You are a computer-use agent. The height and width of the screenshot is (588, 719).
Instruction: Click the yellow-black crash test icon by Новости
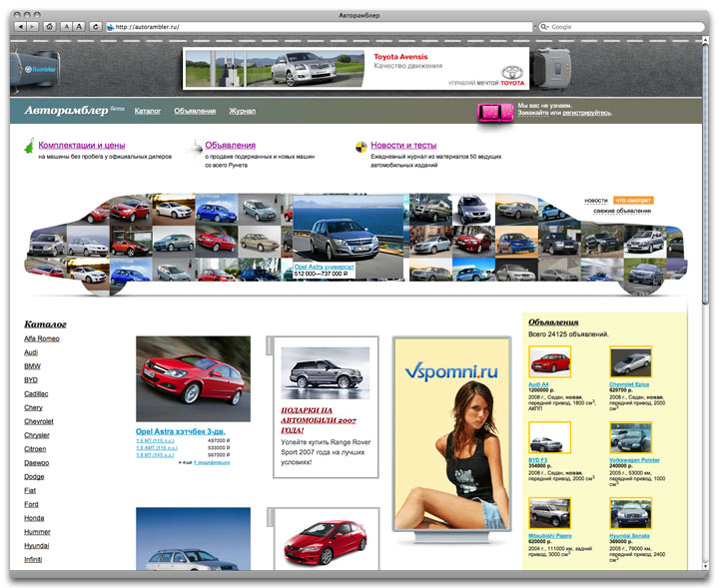click(361, 147)
